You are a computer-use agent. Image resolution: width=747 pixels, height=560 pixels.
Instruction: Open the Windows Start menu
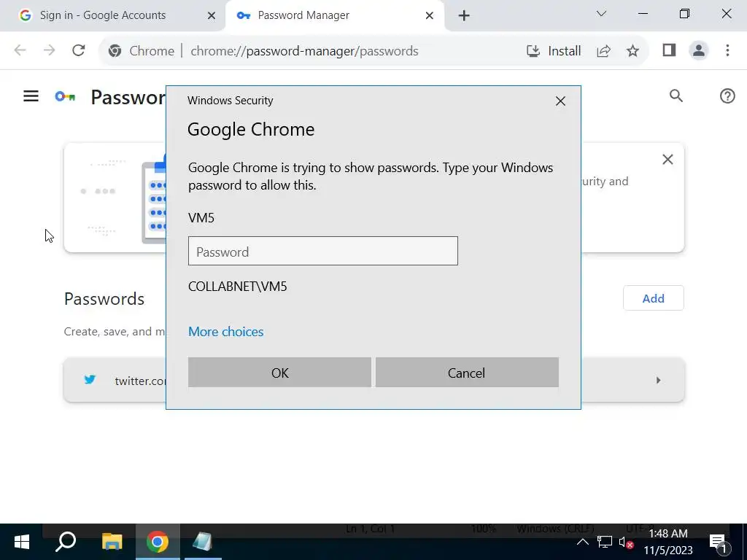pyautogui.click(x=21, y=542)
